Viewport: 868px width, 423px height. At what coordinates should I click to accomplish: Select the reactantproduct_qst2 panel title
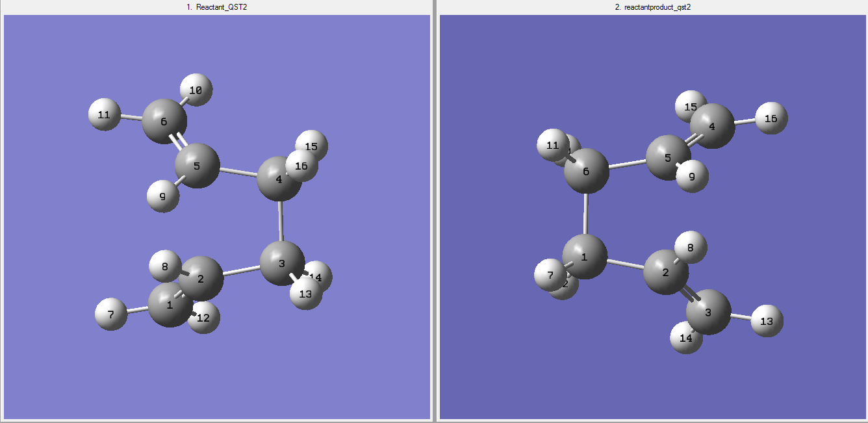(653, 6)
